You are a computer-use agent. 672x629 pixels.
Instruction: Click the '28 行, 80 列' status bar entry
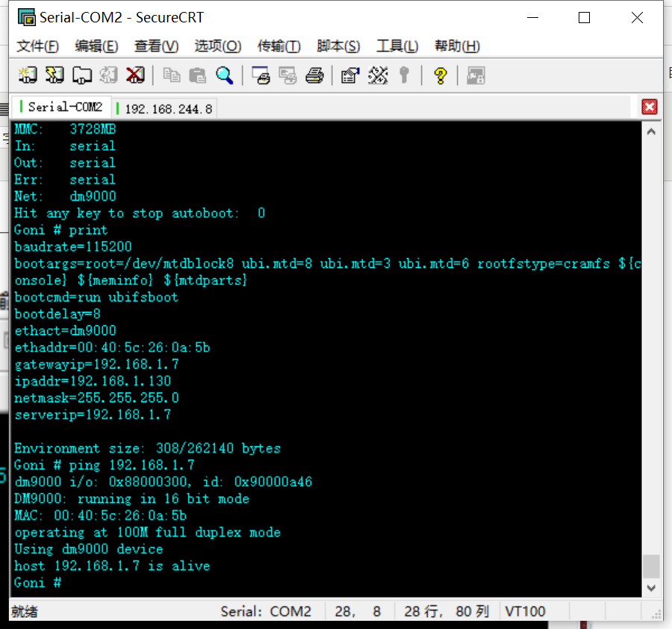(x=447, y=611)
